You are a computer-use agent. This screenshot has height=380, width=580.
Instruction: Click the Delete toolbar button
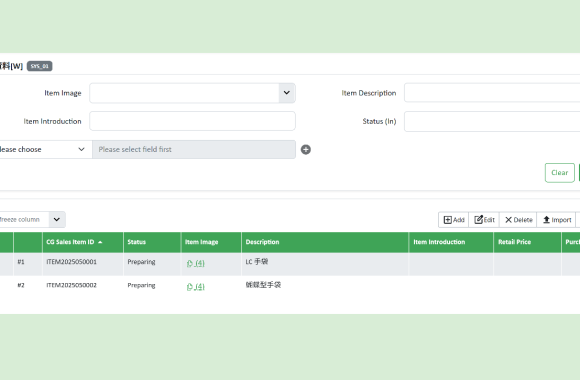click(x=518, y=220)
